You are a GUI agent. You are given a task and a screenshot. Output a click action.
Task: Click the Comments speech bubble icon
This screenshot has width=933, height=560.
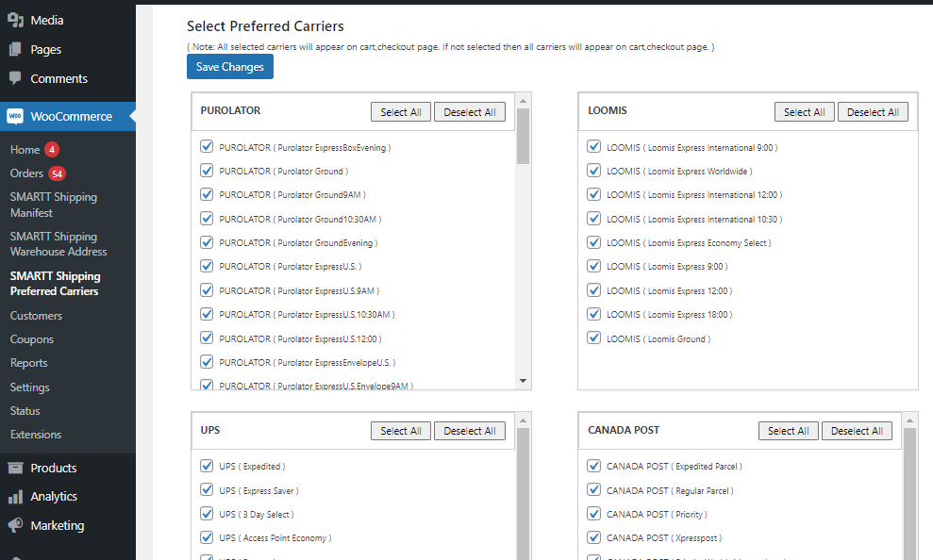pos(15,78)
